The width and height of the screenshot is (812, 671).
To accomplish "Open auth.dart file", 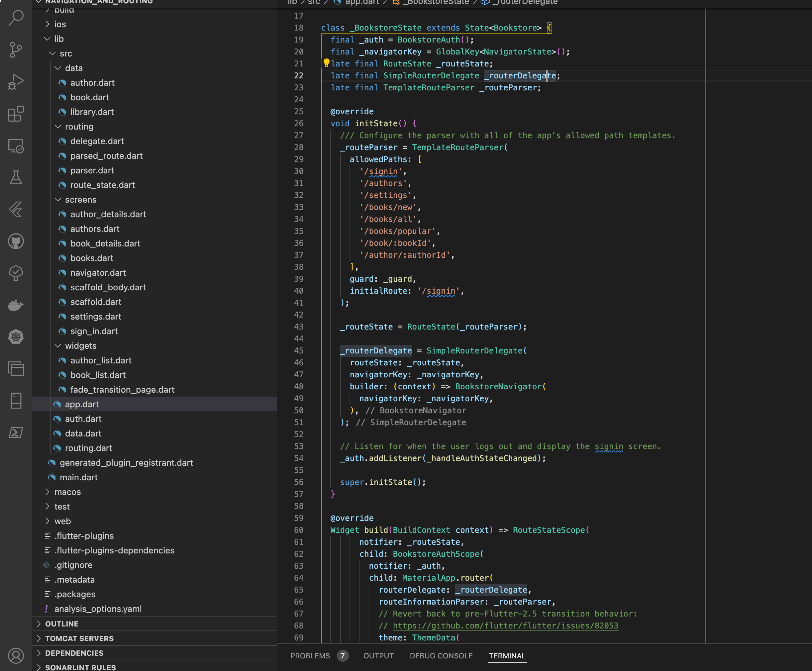I will 83,419.
